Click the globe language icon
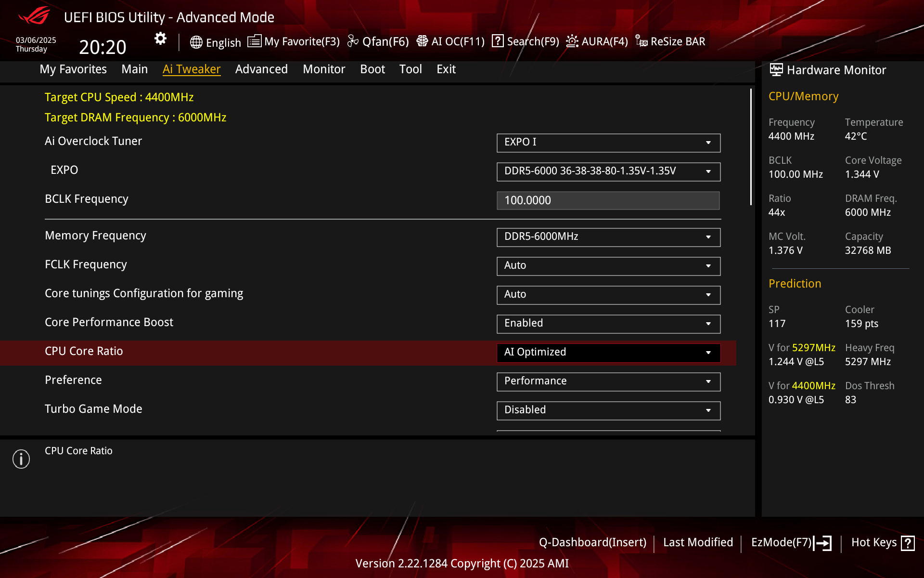Screen dimensions: 924x578 (x=196, y=42)
